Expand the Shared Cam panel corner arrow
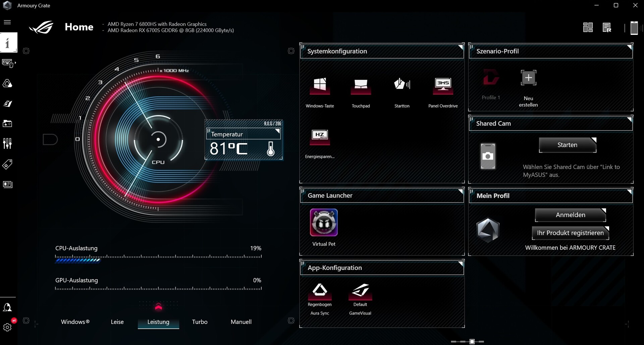Image resolution: width=644 pixels, height=345 pixels. [630, 119]
